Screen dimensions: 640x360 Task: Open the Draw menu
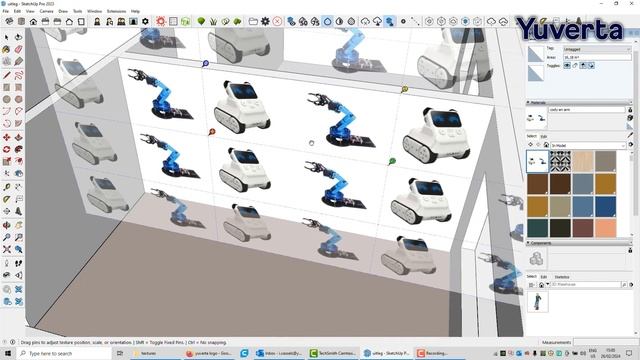63,11
